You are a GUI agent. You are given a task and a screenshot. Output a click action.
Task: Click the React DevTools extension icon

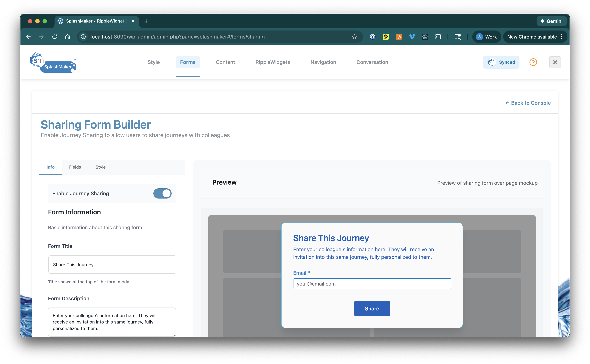[x=425, y=37]
